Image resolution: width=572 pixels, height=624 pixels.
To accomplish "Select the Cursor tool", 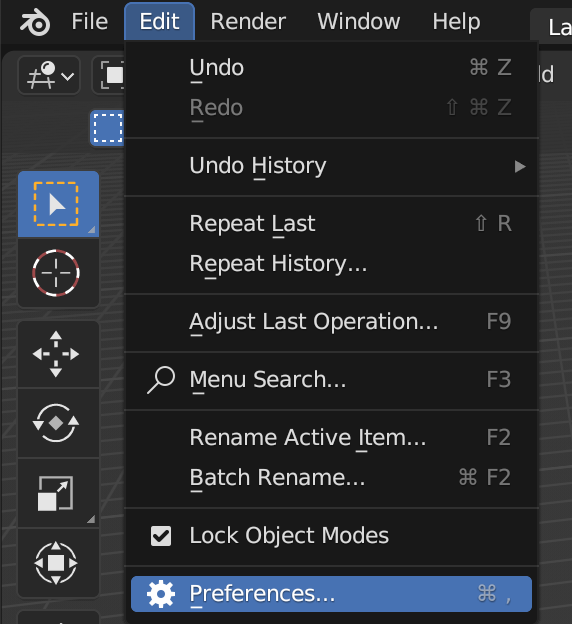I will [59, 273].
